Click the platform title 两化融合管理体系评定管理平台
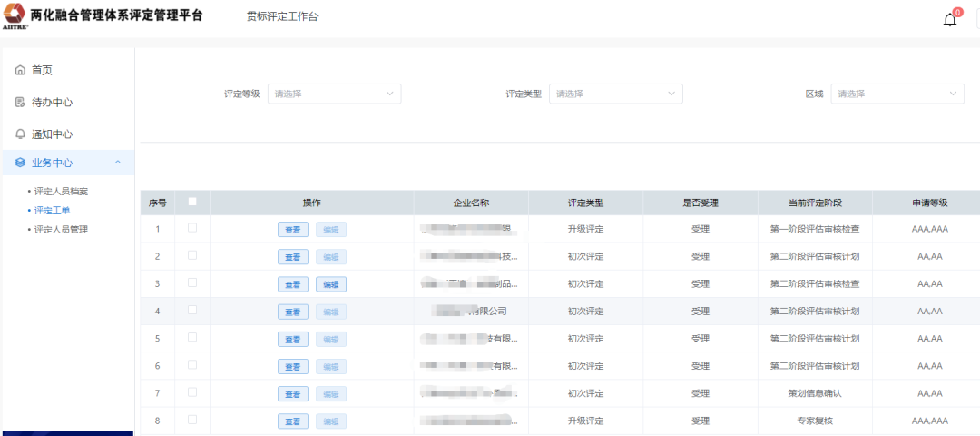980x436 pixels. [116, 15]
